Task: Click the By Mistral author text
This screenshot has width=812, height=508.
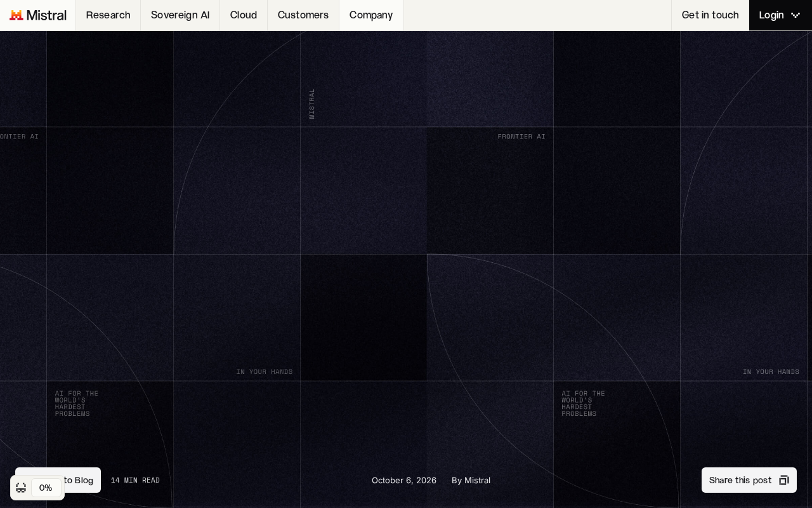Action: 471,481
